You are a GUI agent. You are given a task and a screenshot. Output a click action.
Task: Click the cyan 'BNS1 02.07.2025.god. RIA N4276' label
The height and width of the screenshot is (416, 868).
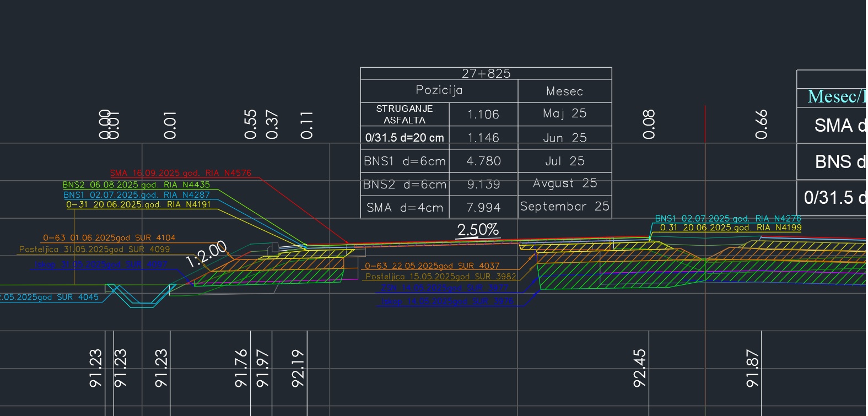pos(728,219)
